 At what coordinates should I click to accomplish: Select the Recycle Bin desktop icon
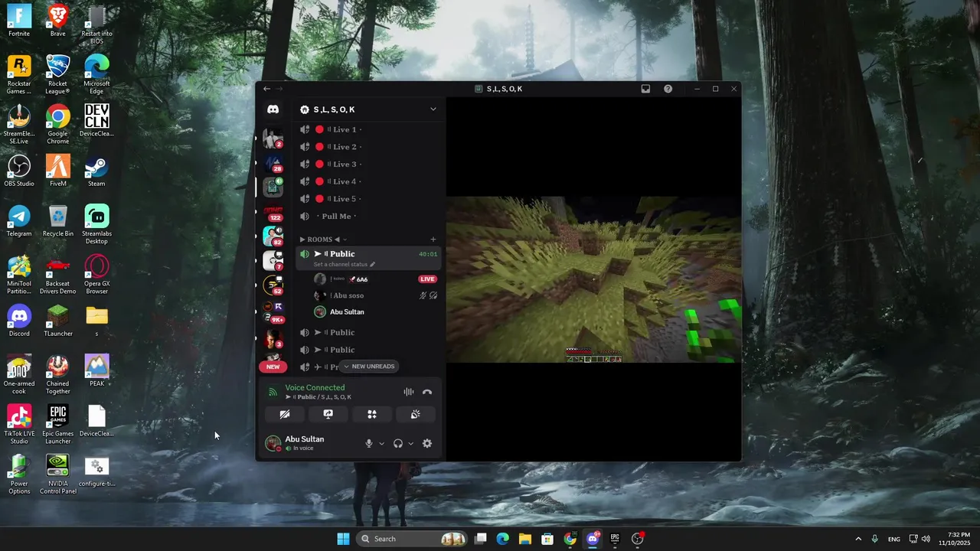(x=57, y=220)
